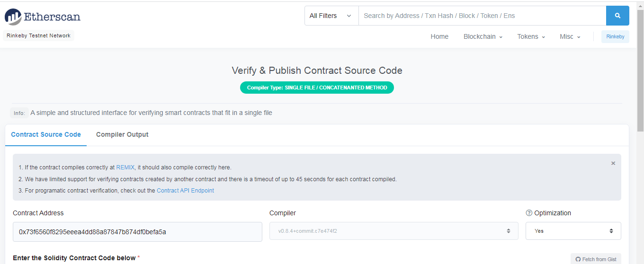
Task: Click the Contract Address input field
Action: [137, 232]
